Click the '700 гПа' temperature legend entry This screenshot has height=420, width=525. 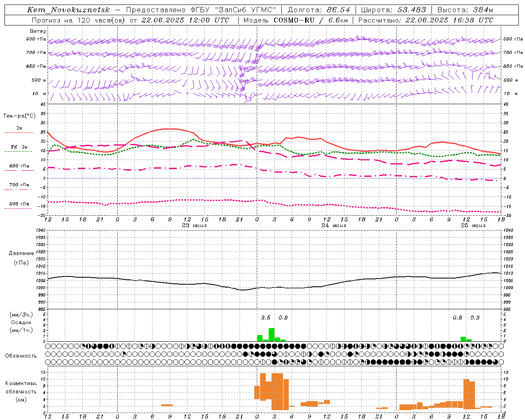point(19,185)
